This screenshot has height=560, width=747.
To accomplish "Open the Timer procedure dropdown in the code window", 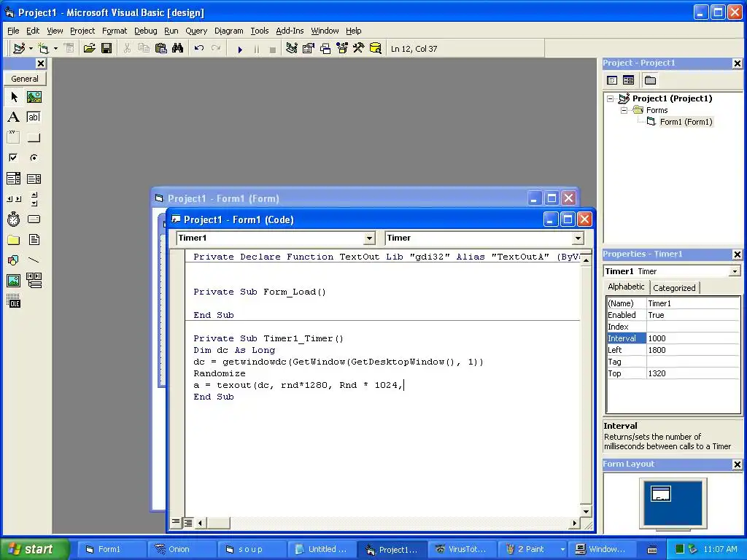I will click(x=578, y=238).
